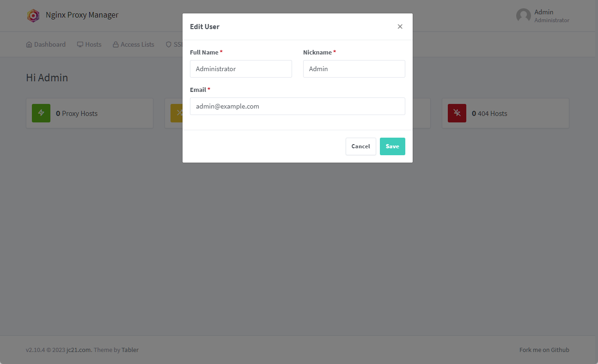The height and width of the screenshot is (364, 598).
Task: Open the jc21.com footer link
Action: (79, 350)
